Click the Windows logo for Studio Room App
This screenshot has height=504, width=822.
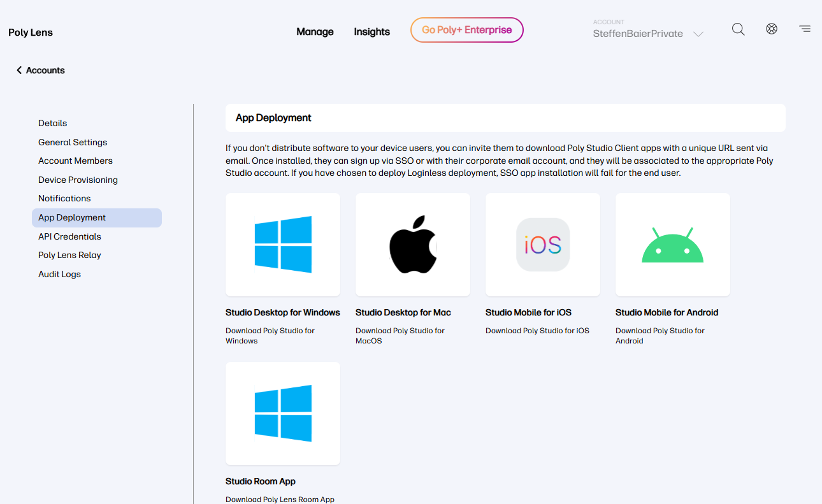[283, 414]
